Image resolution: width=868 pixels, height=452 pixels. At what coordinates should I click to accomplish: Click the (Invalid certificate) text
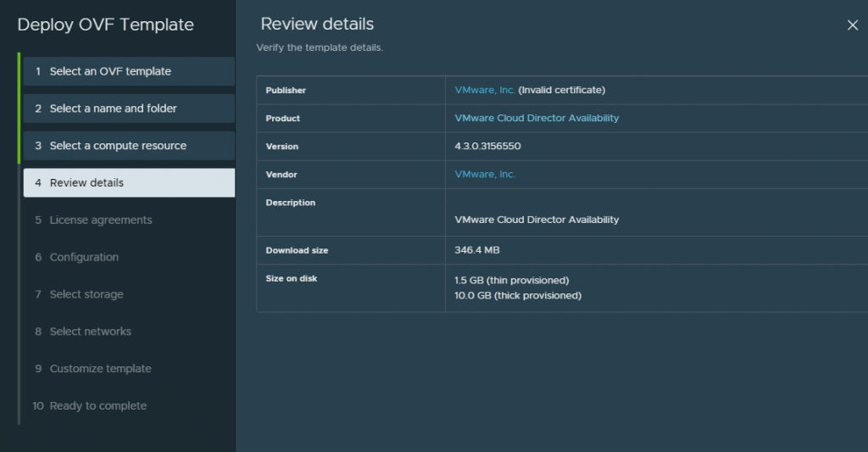(x=561, y=90)
